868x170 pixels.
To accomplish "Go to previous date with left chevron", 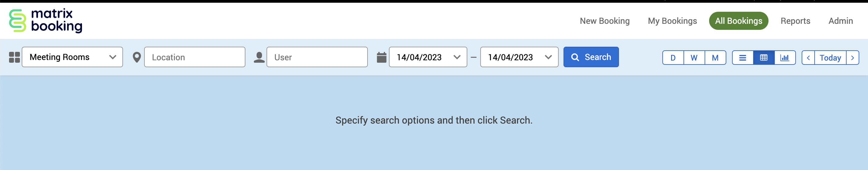I will pos(808,58).
